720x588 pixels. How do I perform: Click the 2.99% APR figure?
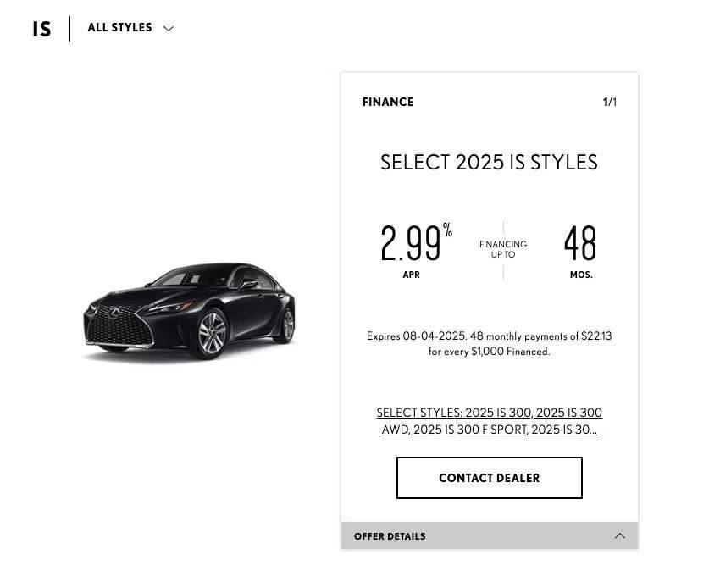[x=416, y=242]
